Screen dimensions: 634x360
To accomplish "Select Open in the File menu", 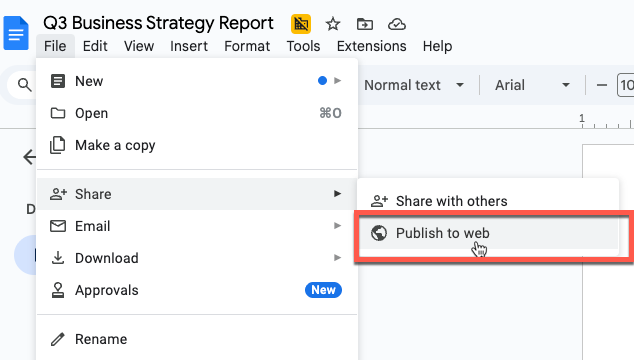I will tap(197, 113).
